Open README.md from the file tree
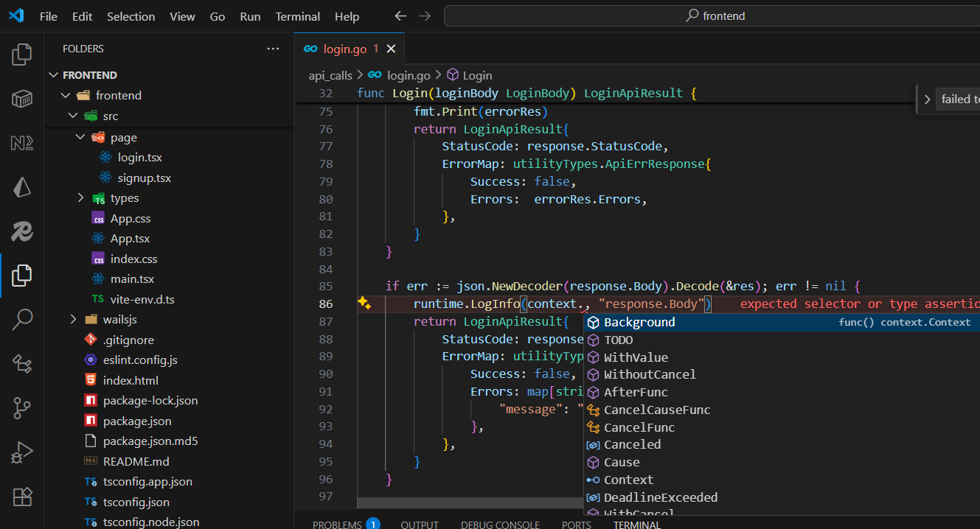The height and width of the screenshot is (529, 980). coord(136,461)
